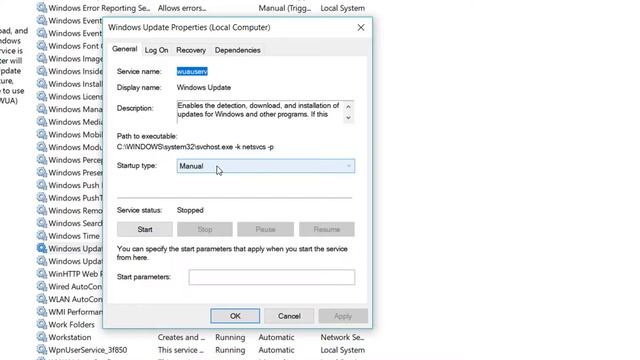
Task: Open the Startup type dropdown showing Manual
Action: [x=266, y=166]
